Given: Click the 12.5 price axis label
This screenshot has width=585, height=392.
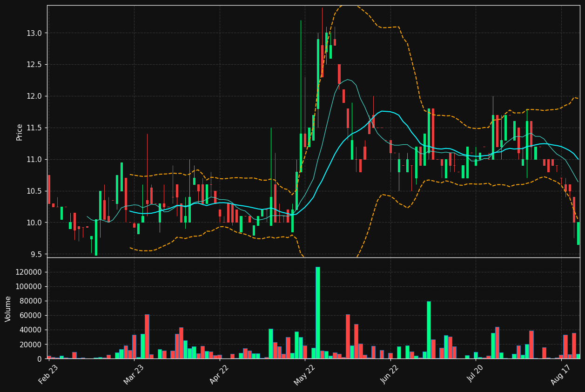Looking at the screenshot, I should tap(34, 65).
